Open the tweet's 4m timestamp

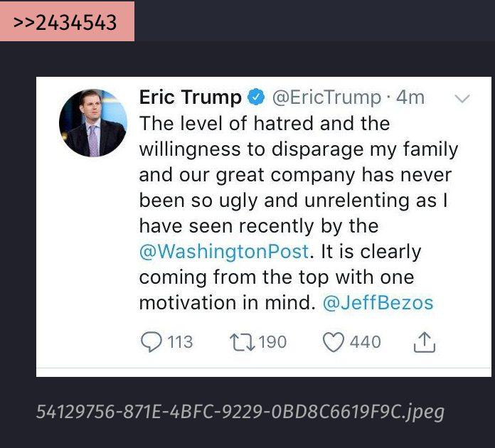click(x=410, y=97)
